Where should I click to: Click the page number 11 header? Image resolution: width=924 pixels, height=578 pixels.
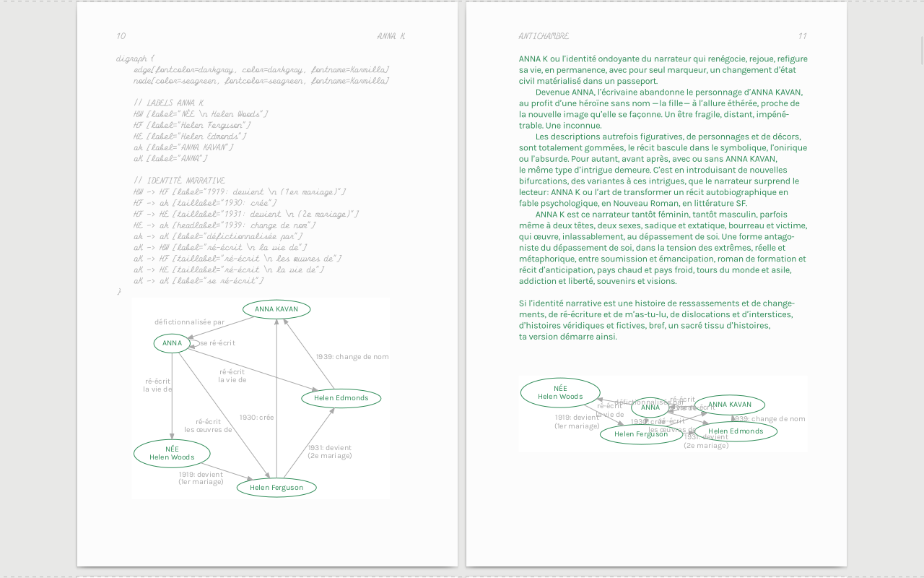(802, 36)
